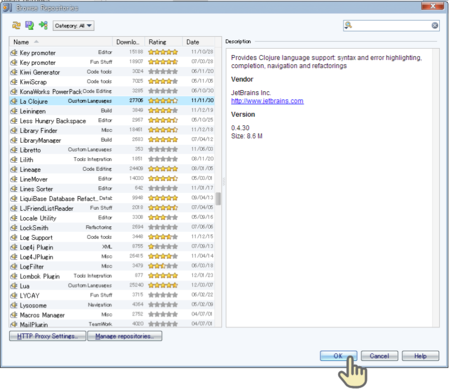Select the Libretto plugin name

pyautogui.click(x=30, y=150)
